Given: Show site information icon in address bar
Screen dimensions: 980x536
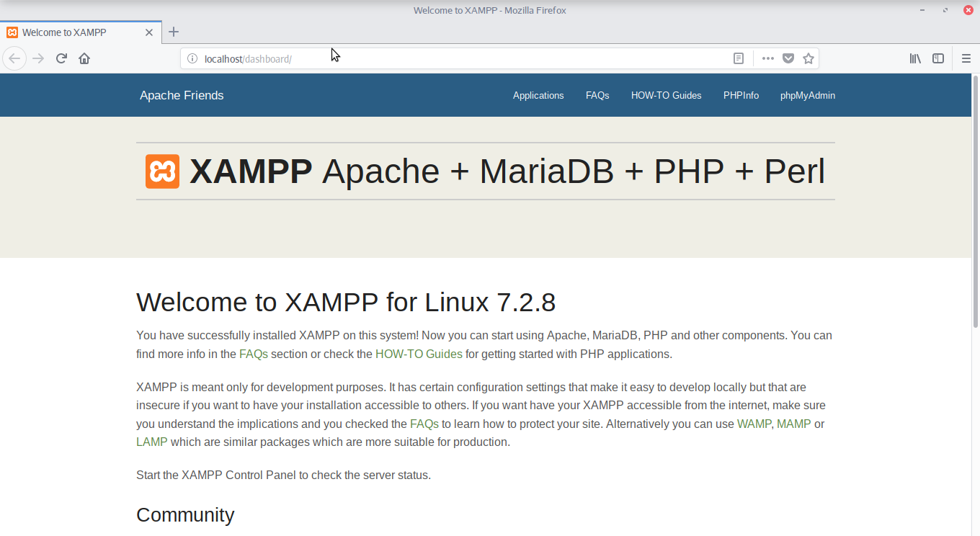Looking at the screenshot, I should pos(192,58).
